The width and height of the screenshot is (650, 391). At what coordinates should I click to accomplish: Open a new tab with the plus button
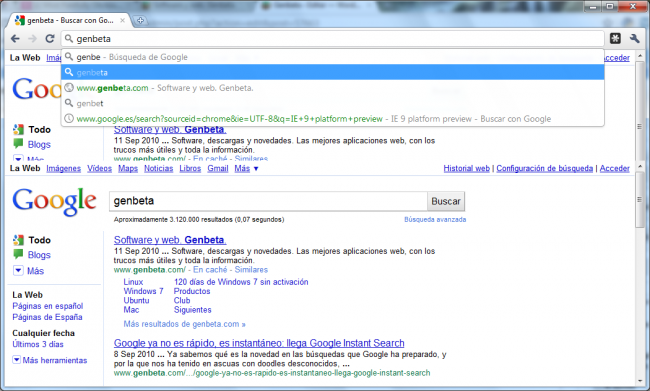[x=140, y=20]
